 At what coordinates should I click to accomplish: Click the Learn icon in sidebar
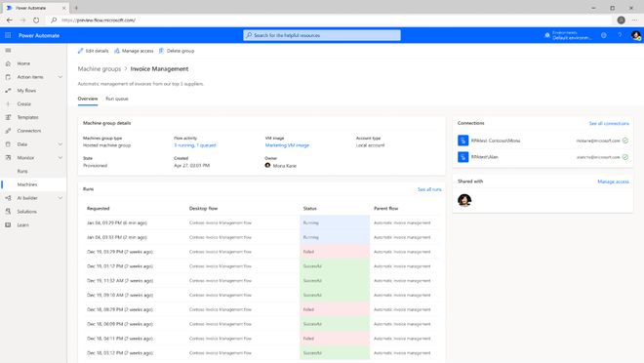click(8, 225)
